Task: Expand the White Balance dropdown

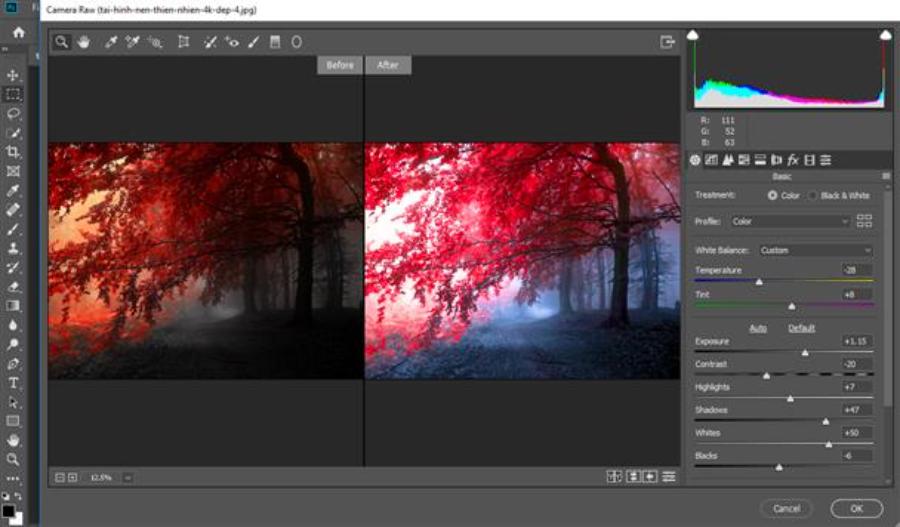Action: [x=815, y=250]
